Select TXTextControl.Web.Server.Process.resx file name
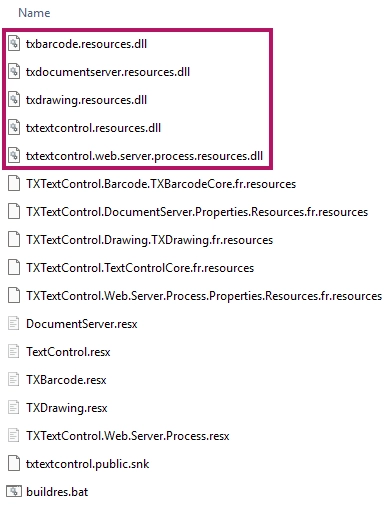This screenshot has width=388, height=506. tap(128, 436)
